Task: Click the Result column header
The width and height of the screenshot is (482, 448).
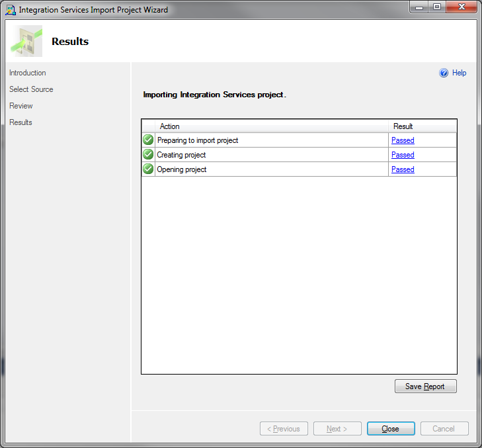Action: point(422,126)
